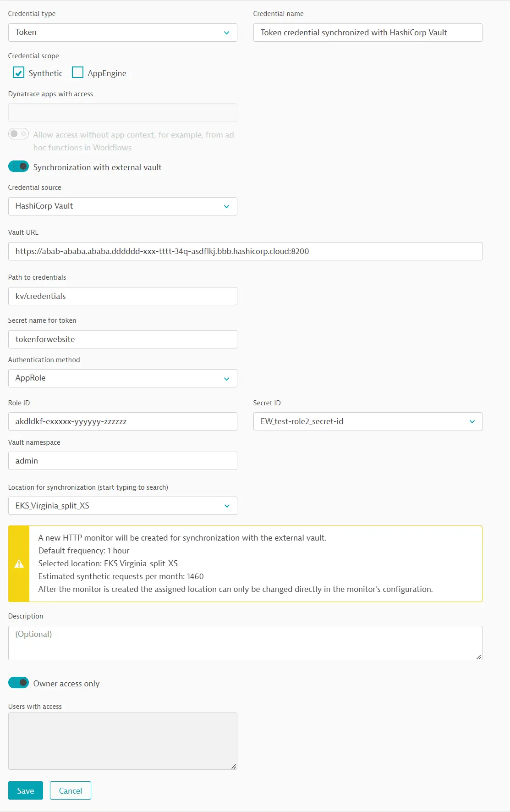Screen dimensions: 510x812
Task: Focus the Vault URL input field
Action: coord(245,251)
